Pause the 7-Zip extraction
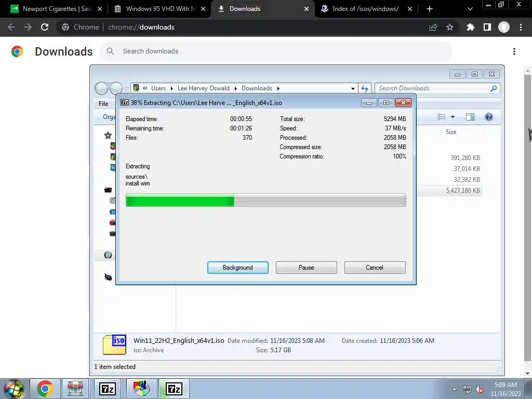The image size is (532, 399). click(x=306, y=268)
